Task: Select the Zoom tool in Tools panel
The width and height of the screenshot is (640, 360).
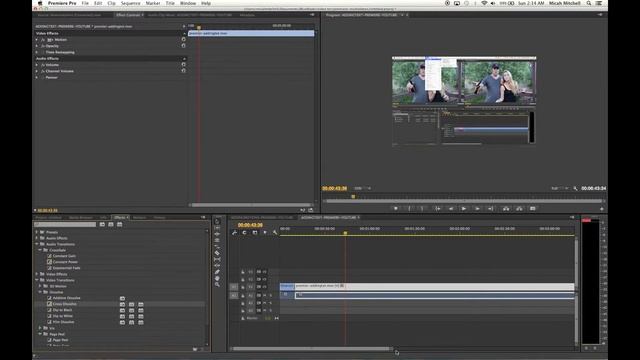Action: (x=217, y=284)
